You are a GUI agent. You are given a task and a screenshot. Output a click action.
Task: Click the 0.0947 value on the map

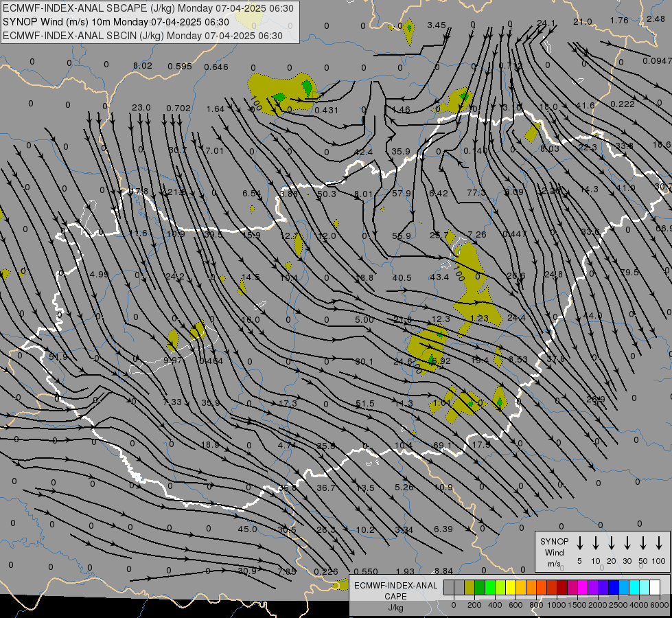657,61
